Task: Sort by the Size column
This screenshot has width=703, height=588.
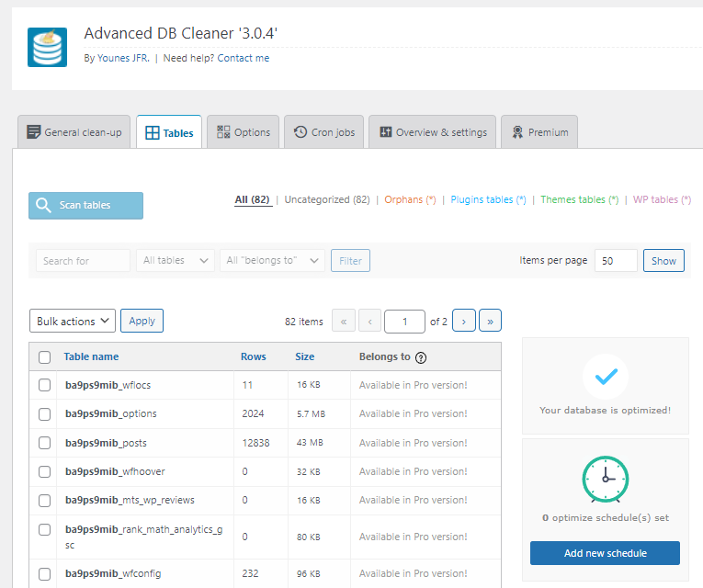Action: [x=305, y=356]
